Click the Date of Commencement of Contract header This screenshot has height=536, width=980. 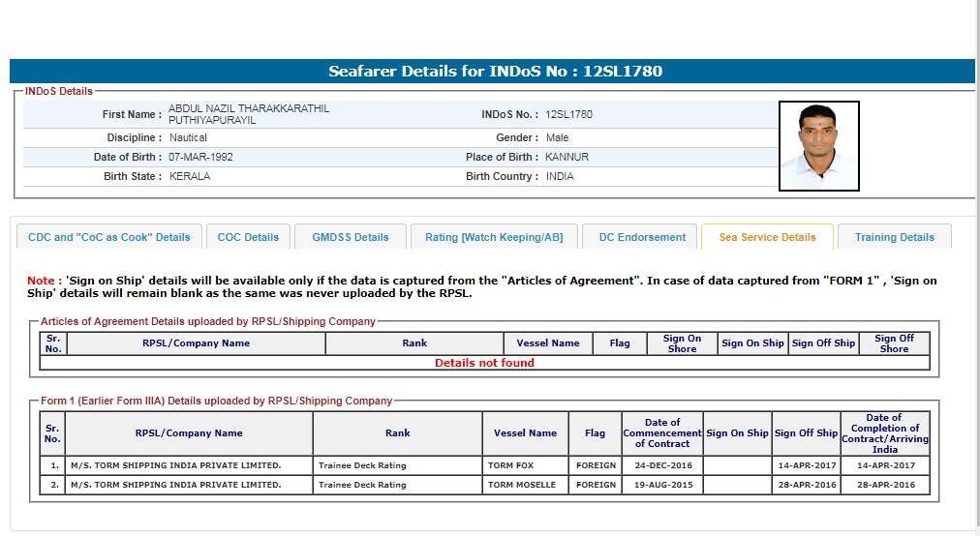[x=662, y=432]
